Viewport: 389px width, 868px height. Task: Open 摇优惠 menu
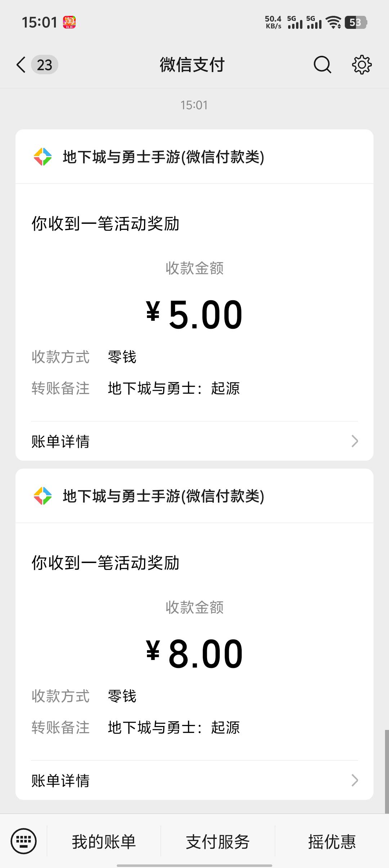pyautogui.click(x=332, y=842)
